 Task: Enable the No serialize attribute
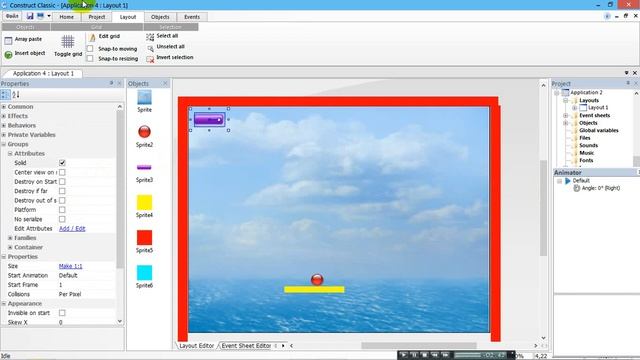[x=62, y=219]
